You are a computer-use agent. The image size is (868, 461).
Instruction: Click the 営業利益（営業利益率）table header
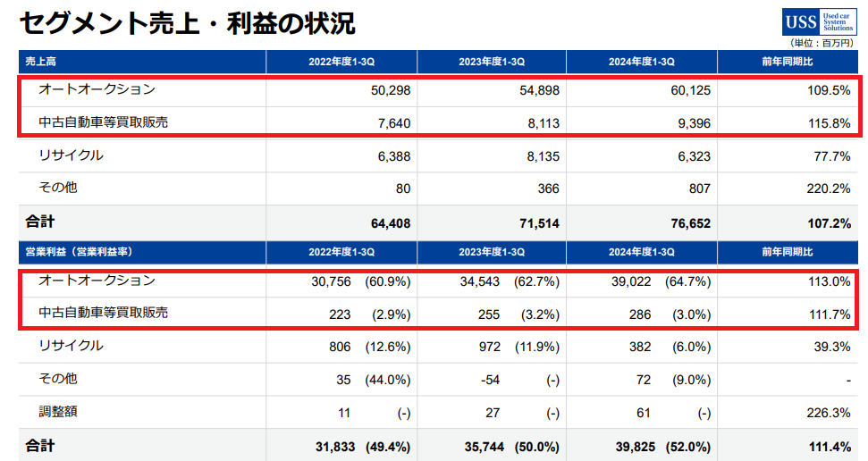point(80,252)
